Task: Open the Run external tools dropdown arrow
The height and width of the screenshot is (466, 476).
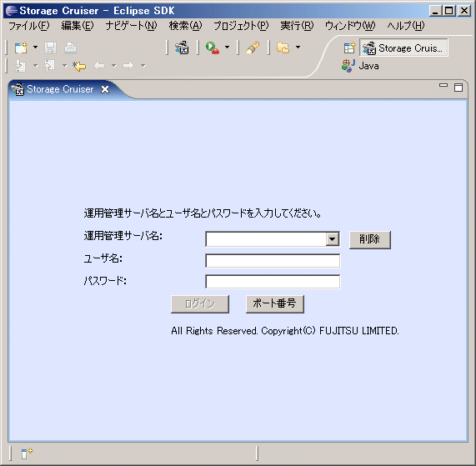Action: point(227,48)
